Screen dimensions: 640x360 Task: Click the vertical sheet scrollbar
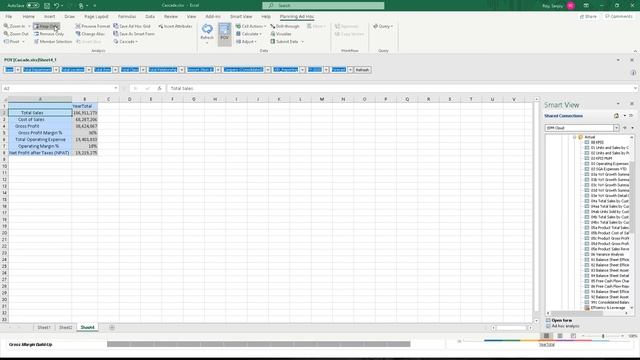pyautogui.click(x=536, y=210)
